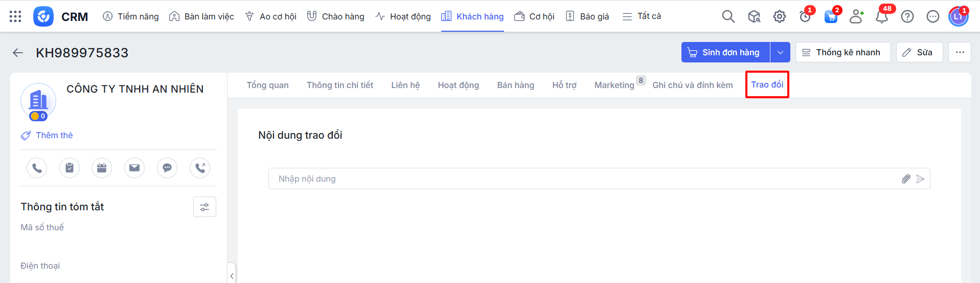Click the calendar meeting icon
Screen dimensions: 980x283
click(x=102, y=168)
